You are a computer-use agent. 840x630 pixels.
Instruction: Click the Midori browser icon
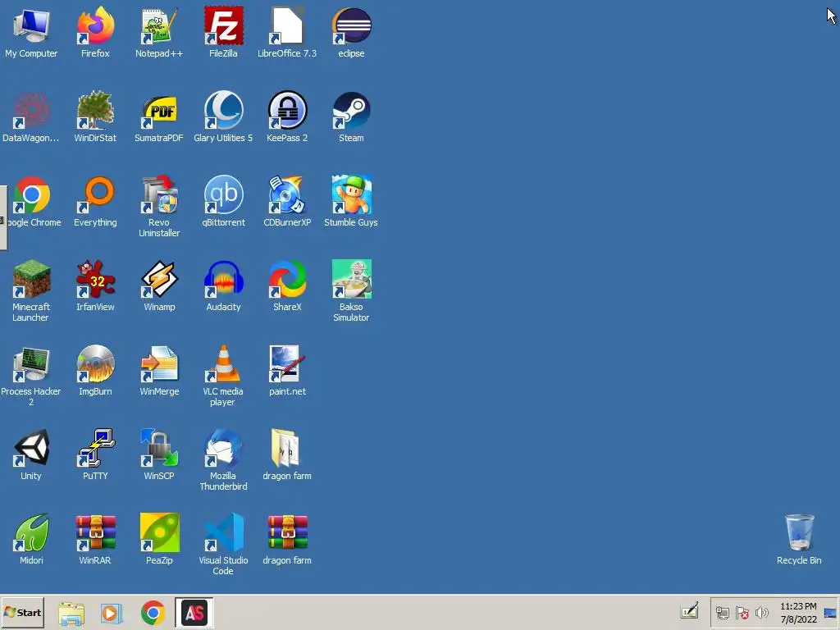tap(31, 532)
